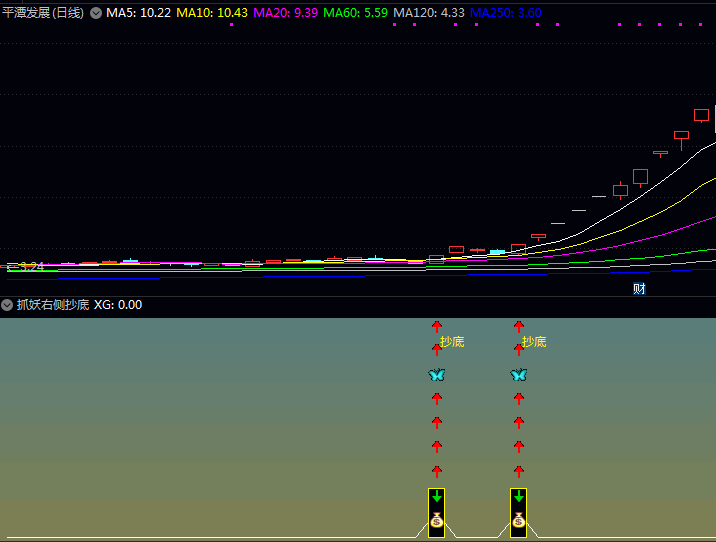
Task: Expand the 抓妖右侧抄底 indicator dropdown arrow
Action: [x=7, y=305]
